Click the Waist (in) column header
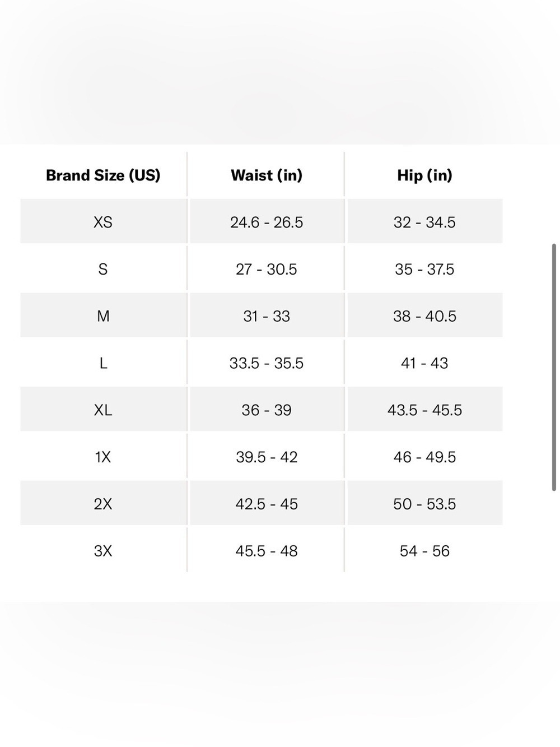The image size is (560, 747). tap(267, 175)
